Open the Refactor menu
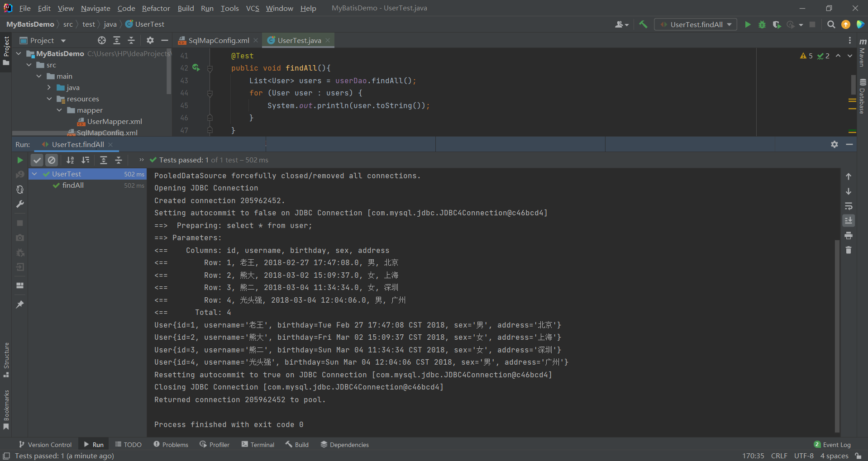This screenshot has height=461, width=868. [156, 8]
